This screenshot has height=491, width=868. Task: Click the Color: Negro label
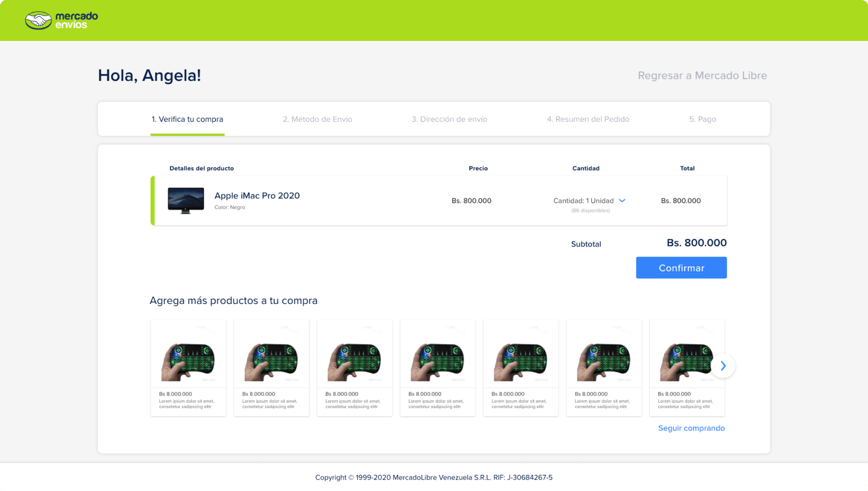(x=230, y=208)
